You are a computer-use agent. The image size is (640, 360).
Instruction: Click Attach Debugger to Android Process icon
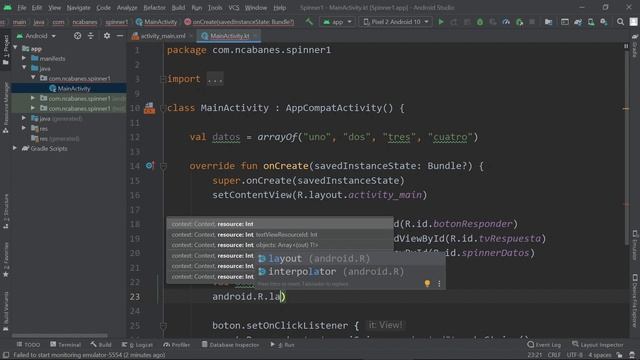point(520,22)
